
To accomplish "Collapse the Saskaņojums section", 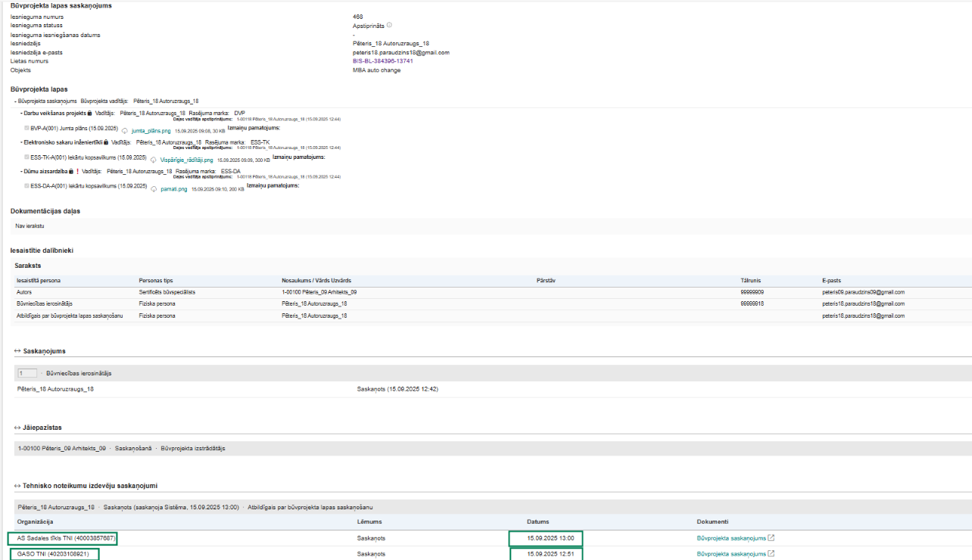I will [17, 351].
